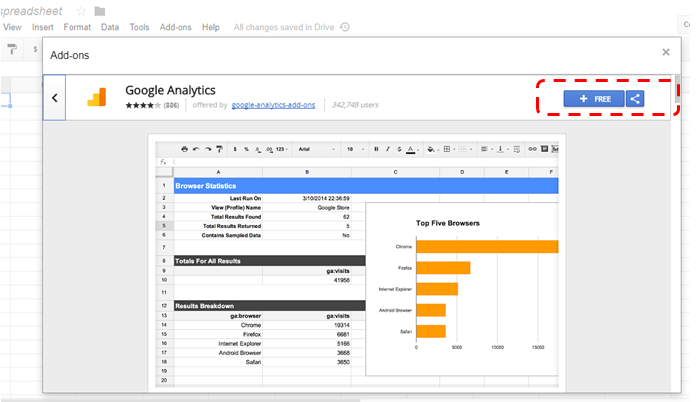
Task: Share the Google Analytics add-on
Action: point(635,99)
